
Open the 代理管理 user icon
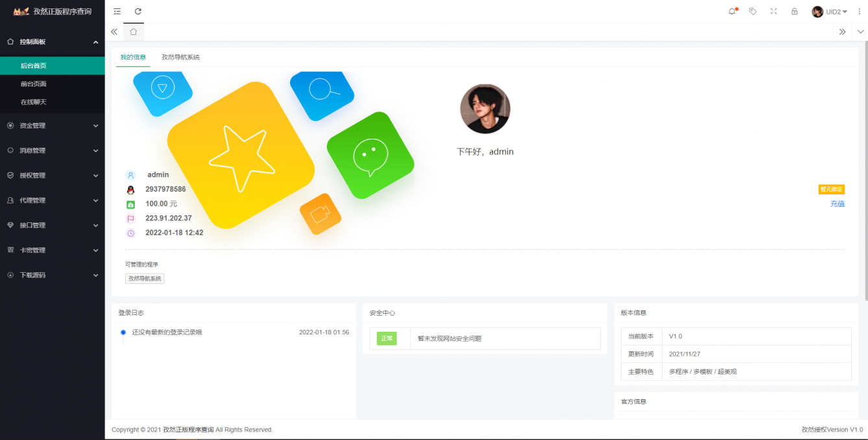click(10, 200)
